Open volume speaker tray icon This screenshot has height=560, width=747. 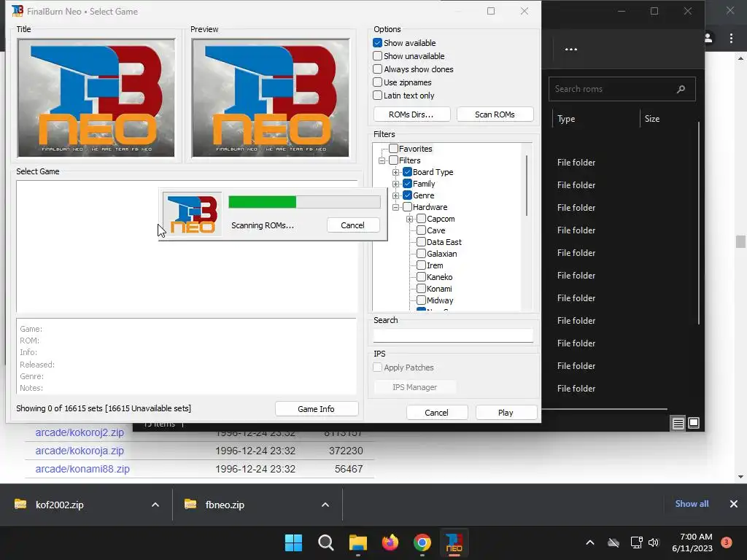[654, 542]
